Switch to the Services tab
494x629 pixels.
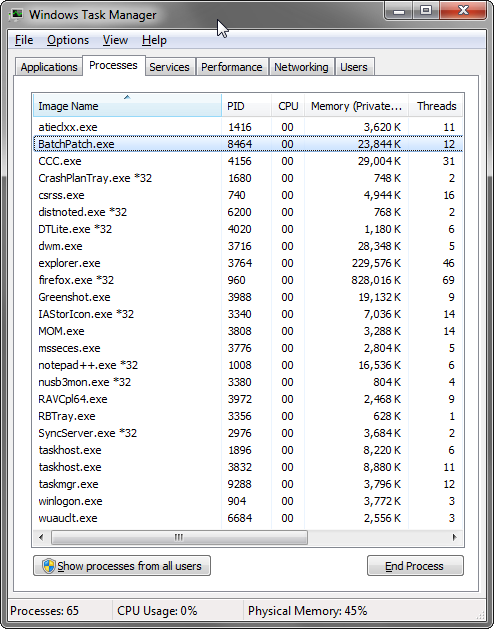pos(169,67)
